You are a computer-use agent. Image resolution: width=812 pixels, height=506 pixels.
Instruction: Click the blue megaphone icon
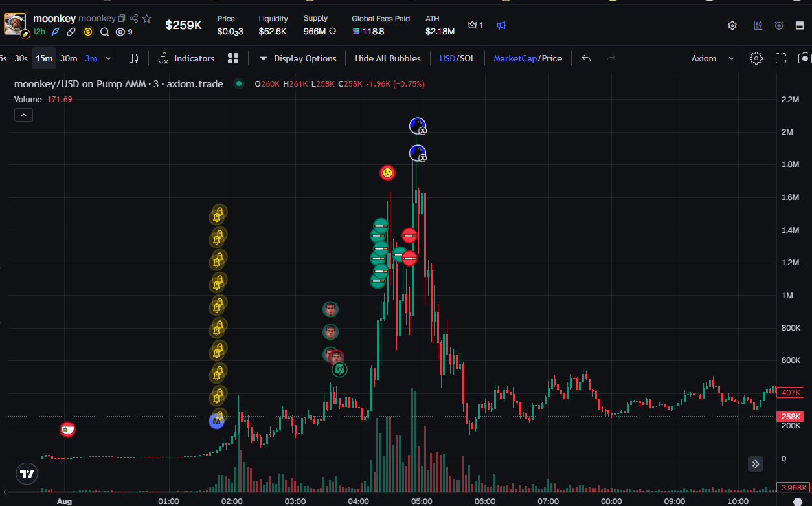click(x=501, y=25)
